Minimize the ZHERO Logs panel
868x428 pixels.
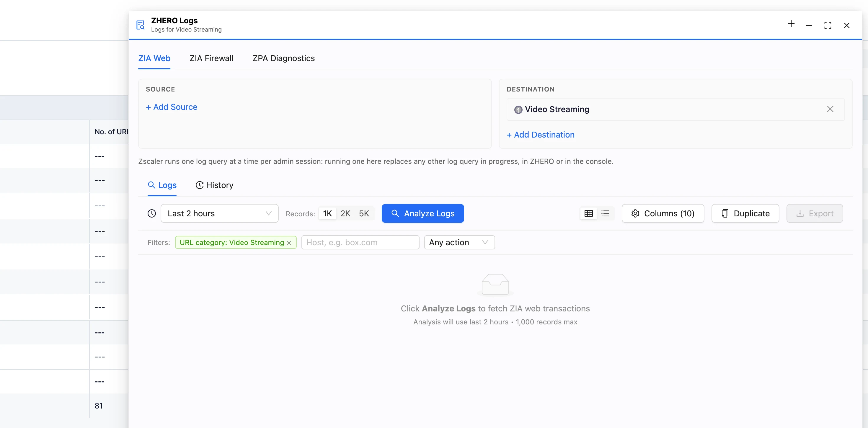(809, 25)
